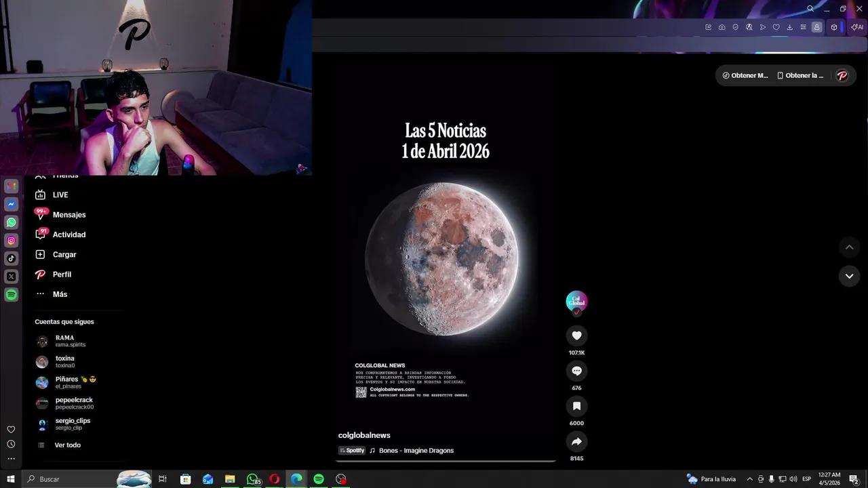This screenshot has height=488, width=868.
Task: Go to previous video with up arrow
Action: coord(849,247)
